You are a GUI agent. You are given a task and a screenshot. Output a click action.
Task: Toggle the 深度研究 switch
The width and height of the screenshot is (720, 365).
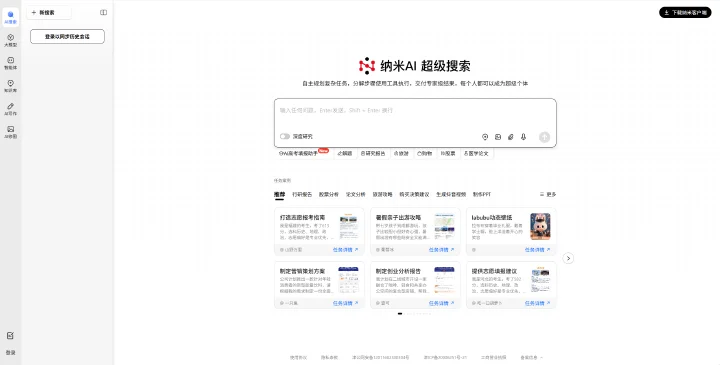point(285,136)
